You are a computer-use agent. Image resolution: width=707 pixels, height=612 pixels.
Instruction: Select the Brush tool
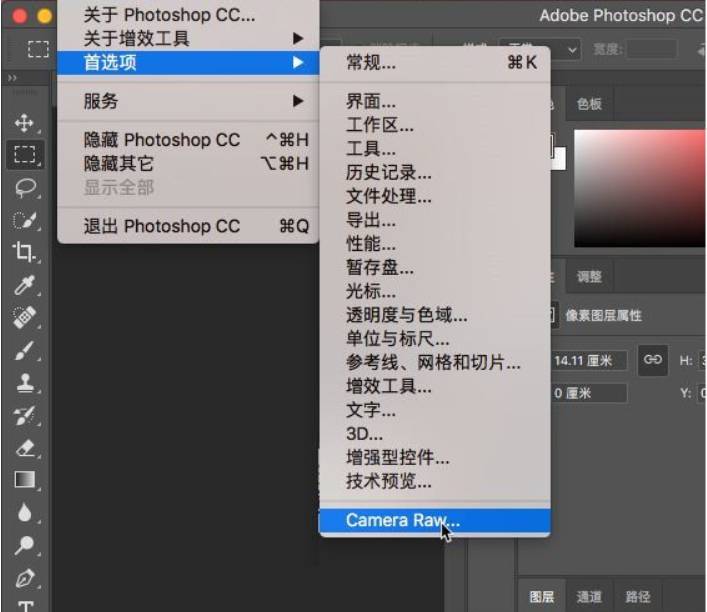pos(25,350)
